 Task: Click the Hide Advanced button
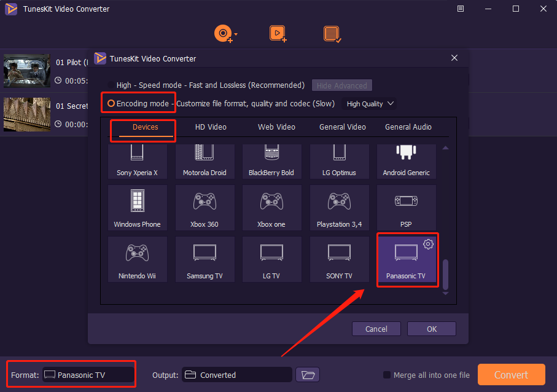341,85
